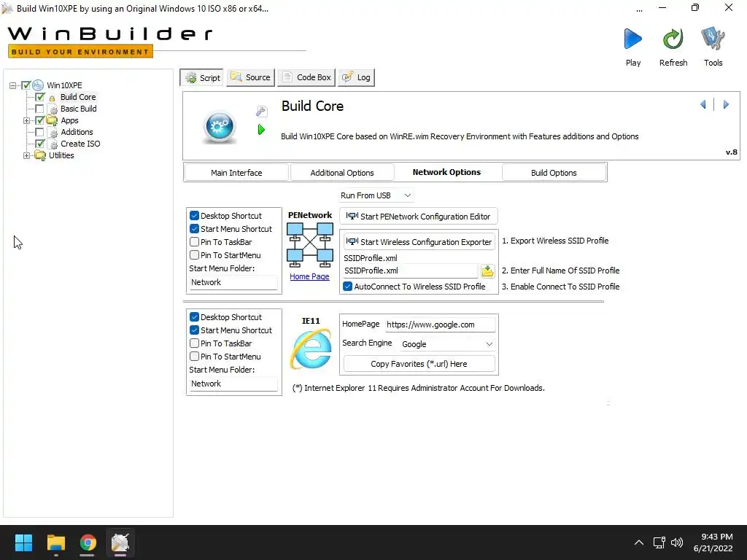Select the Main Interface tab

(236, 172)
